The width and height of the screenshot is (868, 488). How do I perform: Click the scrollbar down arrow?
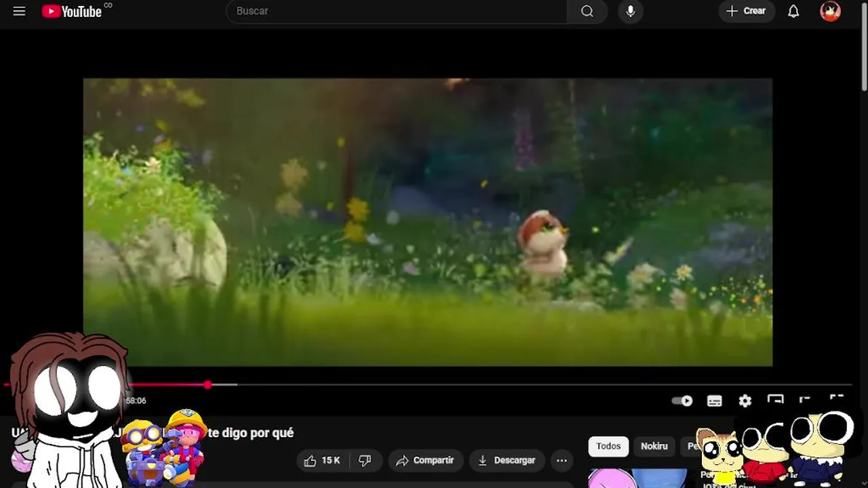pyautogui.click(x=863, y=482)
